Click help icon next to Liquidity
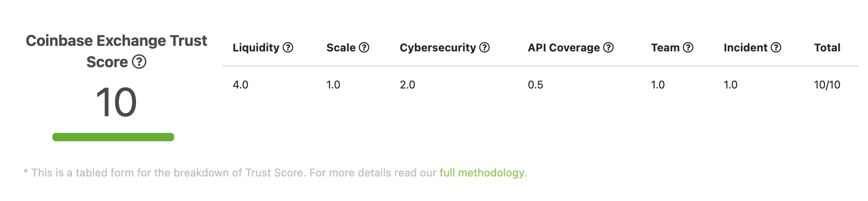 [288, 48]
